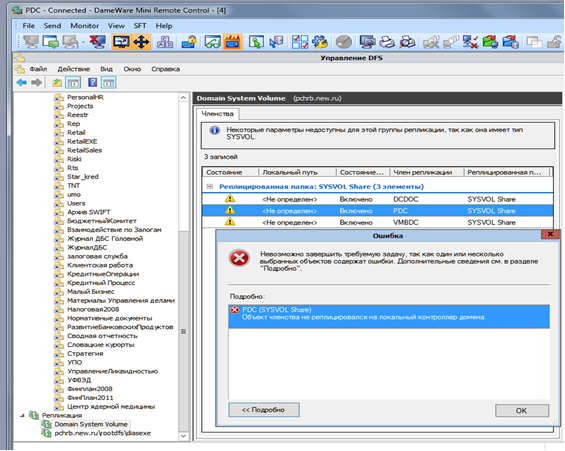
Task: Switch to the Членства tab
Action: pyautogui.click(x=217, y=114)
